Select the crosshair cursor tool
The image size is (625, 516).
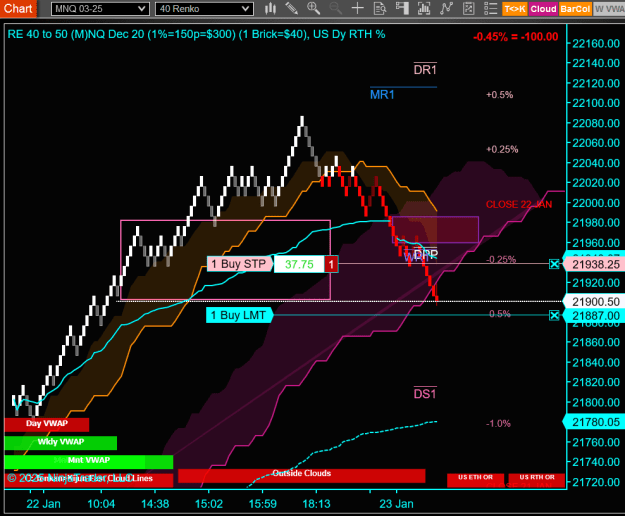click(x=358, y=8)
